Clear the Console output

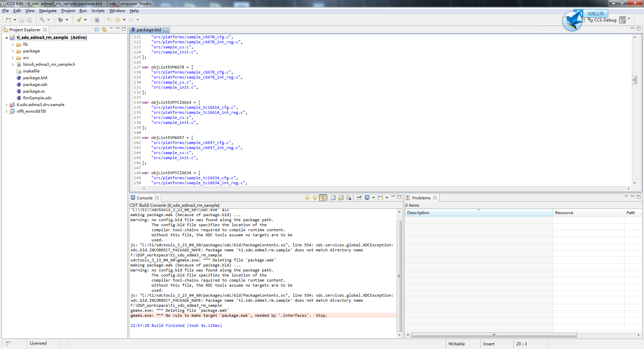(348, 198)
